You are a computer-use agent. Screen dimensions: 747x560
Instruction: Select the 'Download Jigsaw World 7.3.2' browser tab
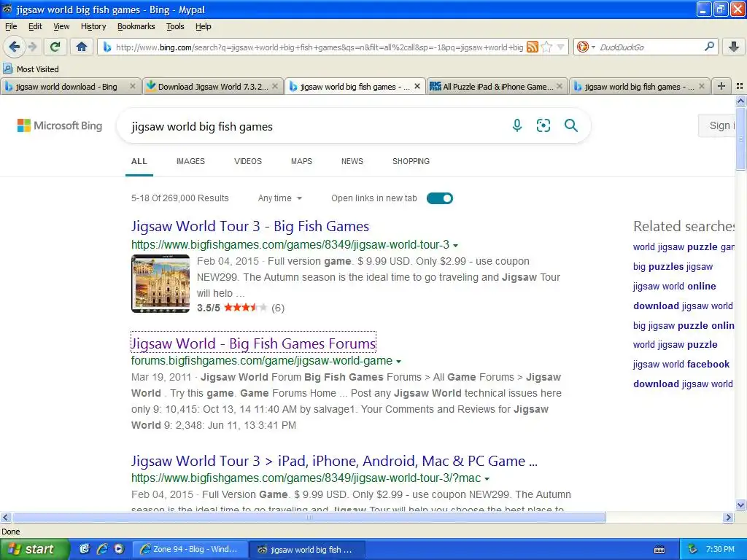point(212,86)
